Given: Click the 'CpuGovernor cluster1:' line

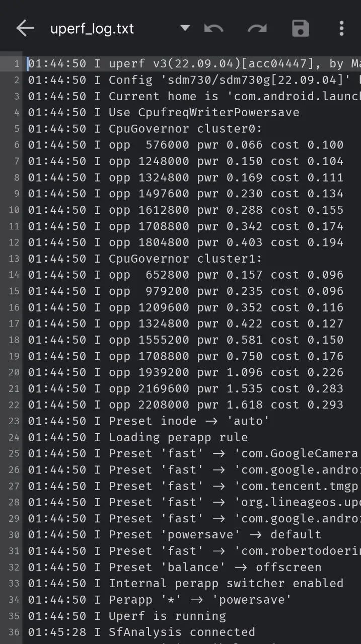Looking at the screenshot, I should click(x=185, y=259).
